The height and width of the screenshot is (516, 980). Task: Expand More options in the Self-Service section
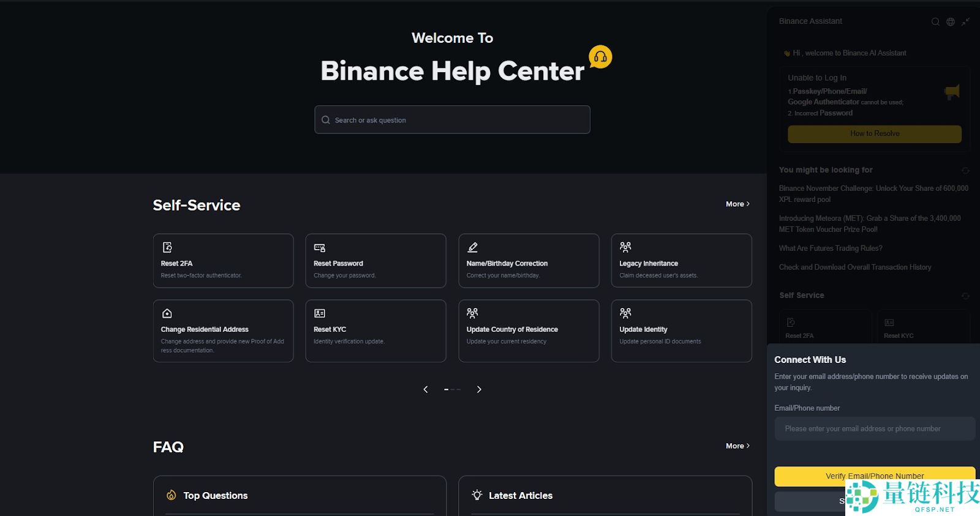737,204
